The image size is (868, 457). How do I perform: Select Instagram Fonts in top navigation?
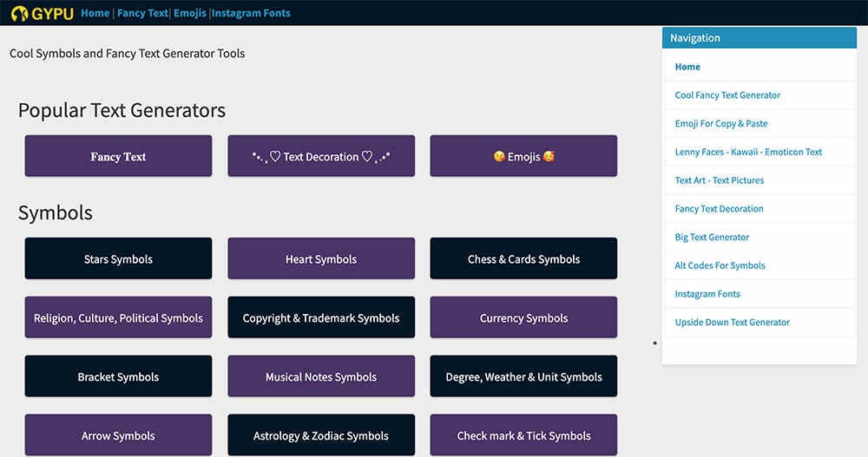click(252, 13)
